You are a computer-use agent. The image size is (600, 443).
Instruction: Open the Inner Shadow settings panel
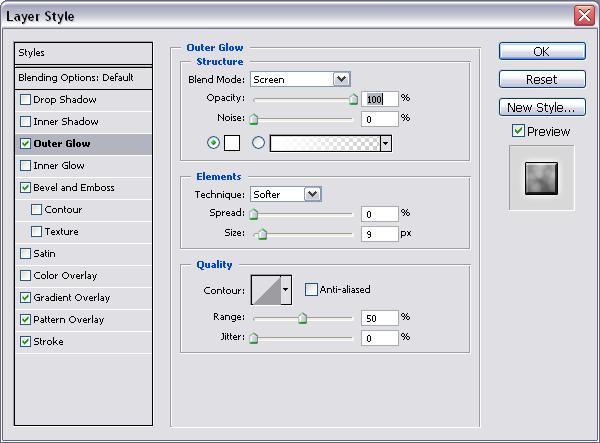66,122
